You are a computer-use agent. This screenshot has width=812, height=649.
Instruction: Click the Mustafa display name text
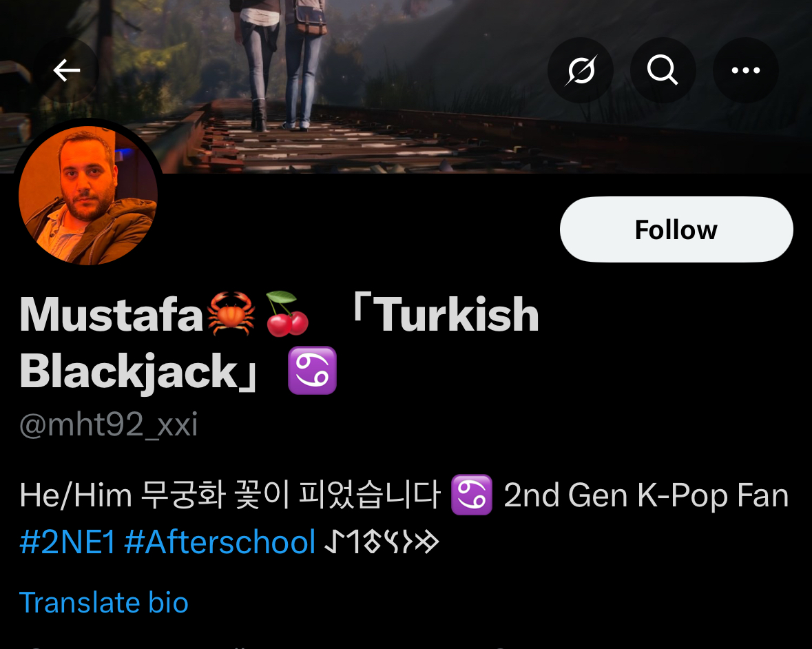[112, 315]
